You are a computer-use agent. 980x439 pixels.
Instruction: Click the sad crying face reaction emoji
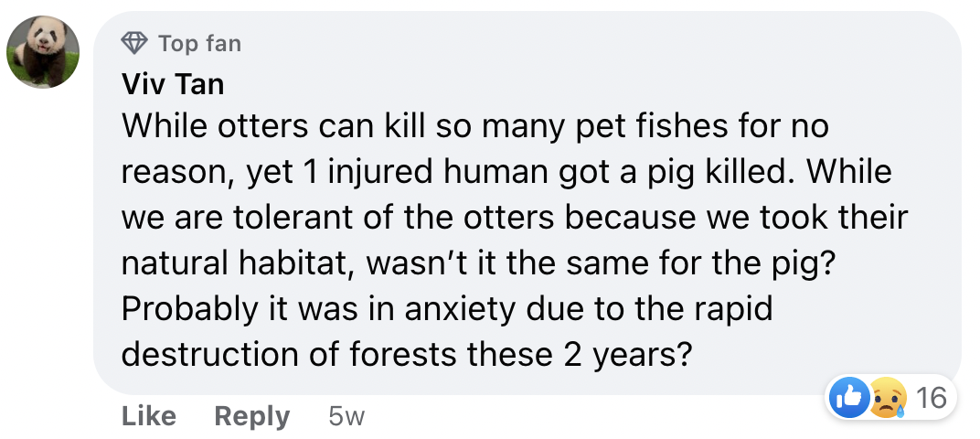pyautogui.click(x=887, y=398)
